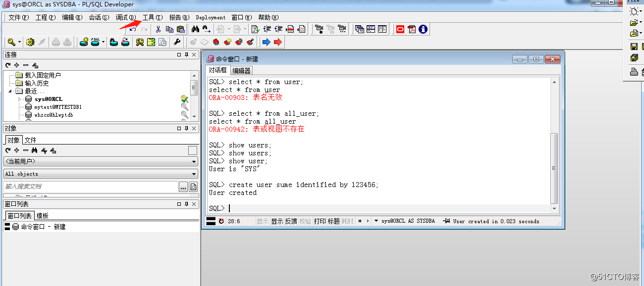Toggle the empty square box in the Objects toolbar

pos(193,150)
